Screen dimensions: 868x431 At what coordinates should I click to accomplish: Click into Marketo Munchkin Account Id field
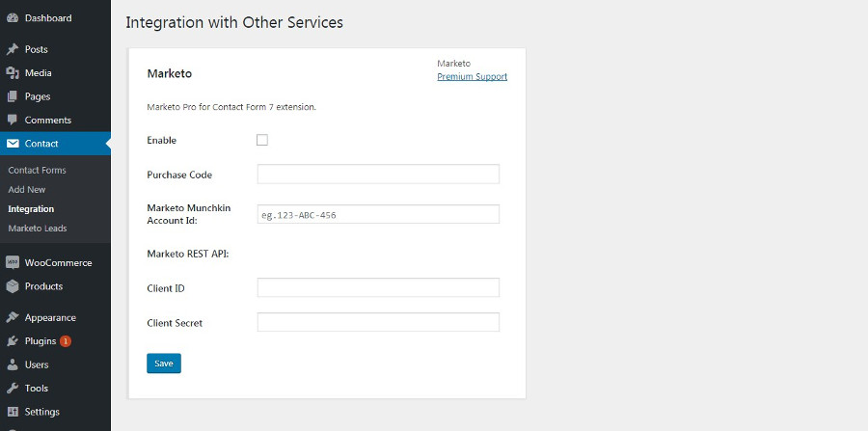pyautogui.click(x=378, y=214)
